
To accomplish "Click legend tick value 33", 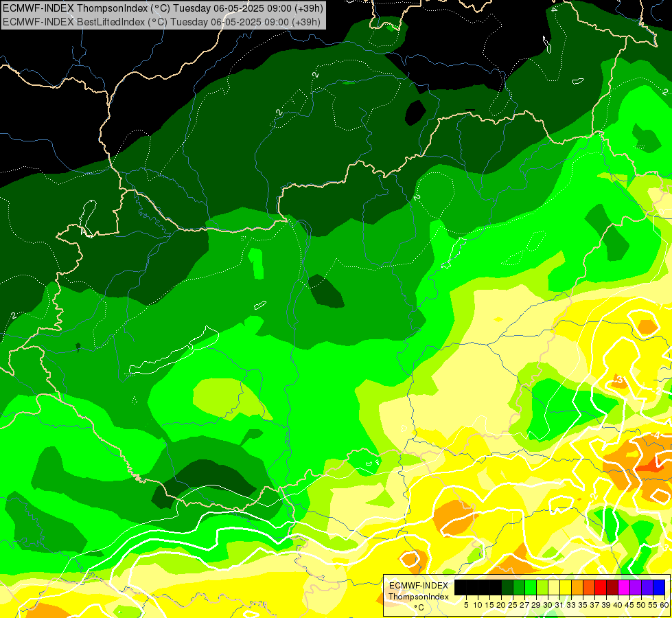I will [571, 605].
